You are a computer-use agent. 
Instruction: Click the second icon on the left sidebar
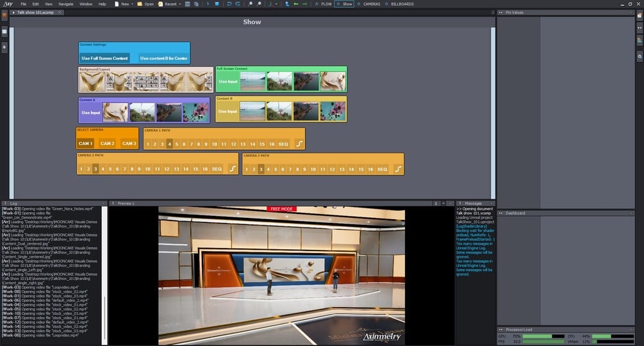[4, 31]
